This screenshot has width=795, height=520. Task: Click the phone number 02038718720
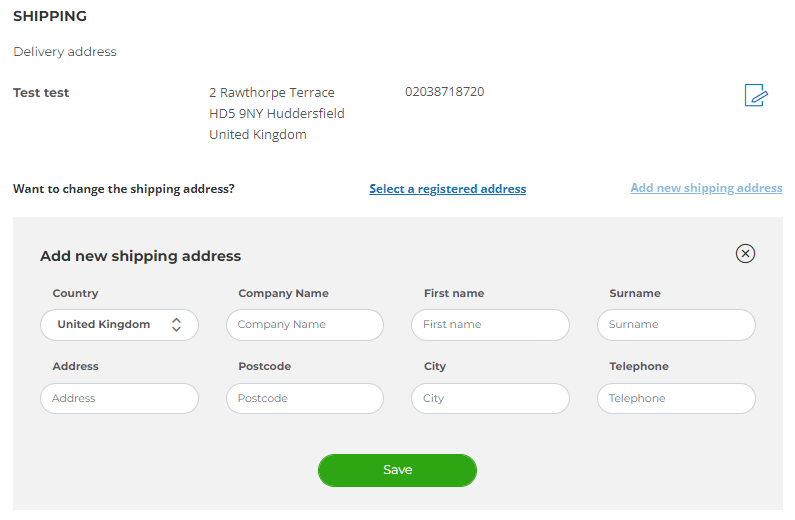445,92
